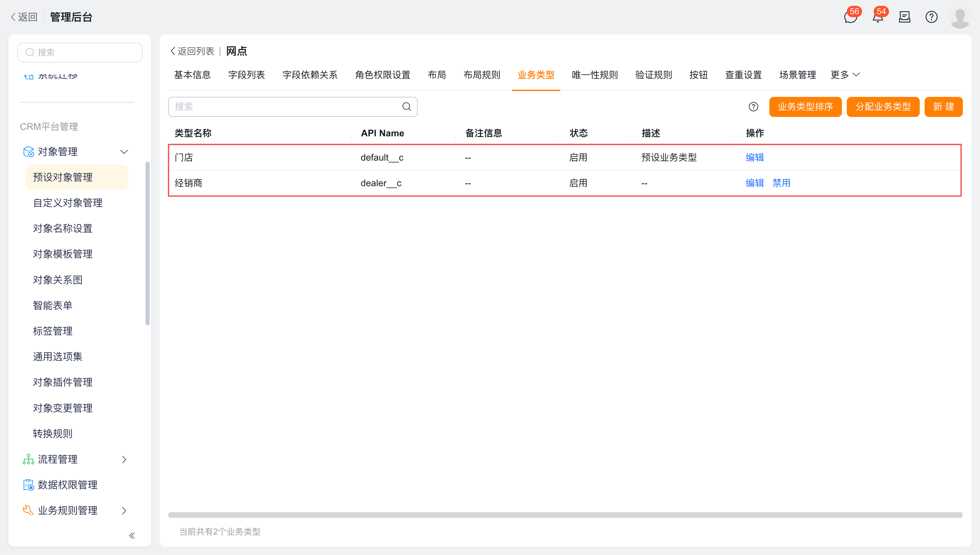Click the 业务规则管理 icon
The width and height of the screenshot is (980, 555).
(28, 510)
